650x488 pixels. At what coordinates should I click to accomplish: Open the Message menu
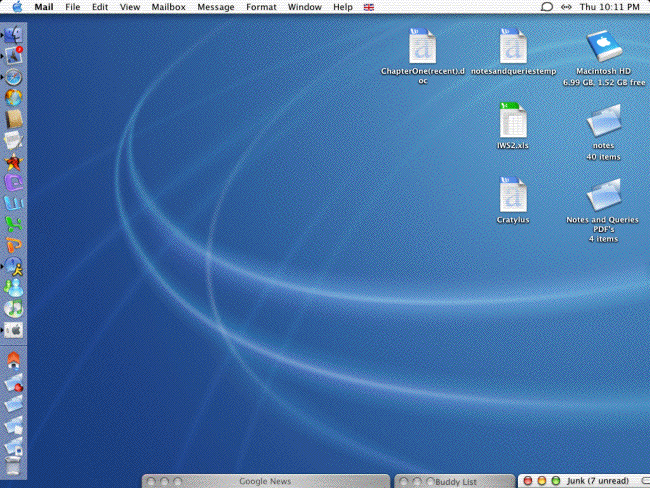click(216, 7)
